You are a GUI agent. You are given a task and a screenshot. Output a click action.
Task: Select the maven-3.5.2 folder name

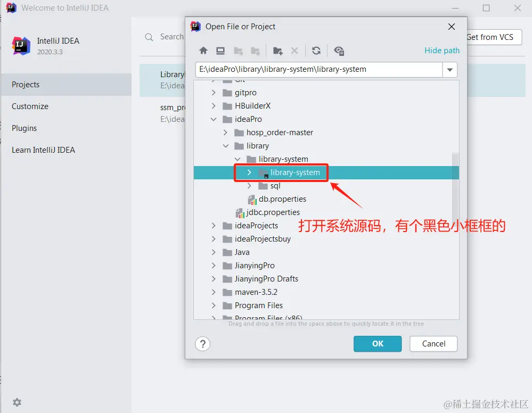tap(256, 292)
